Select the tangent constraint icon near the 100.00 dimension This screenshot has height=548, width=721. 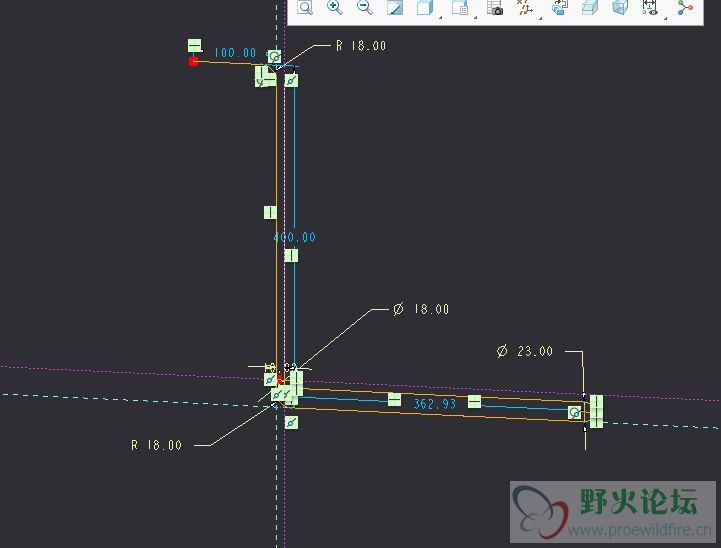pos(275,57)
